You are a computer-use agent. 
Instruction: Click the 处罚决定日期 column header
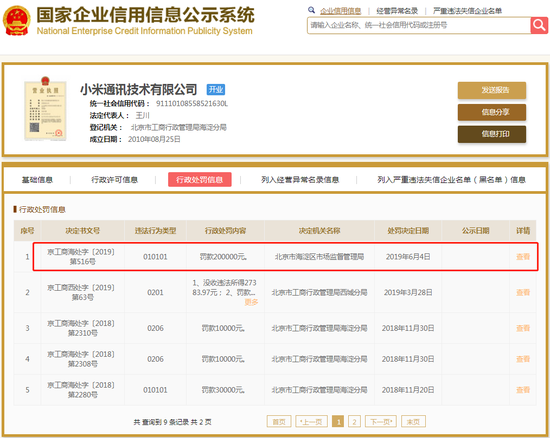[408, 231]
